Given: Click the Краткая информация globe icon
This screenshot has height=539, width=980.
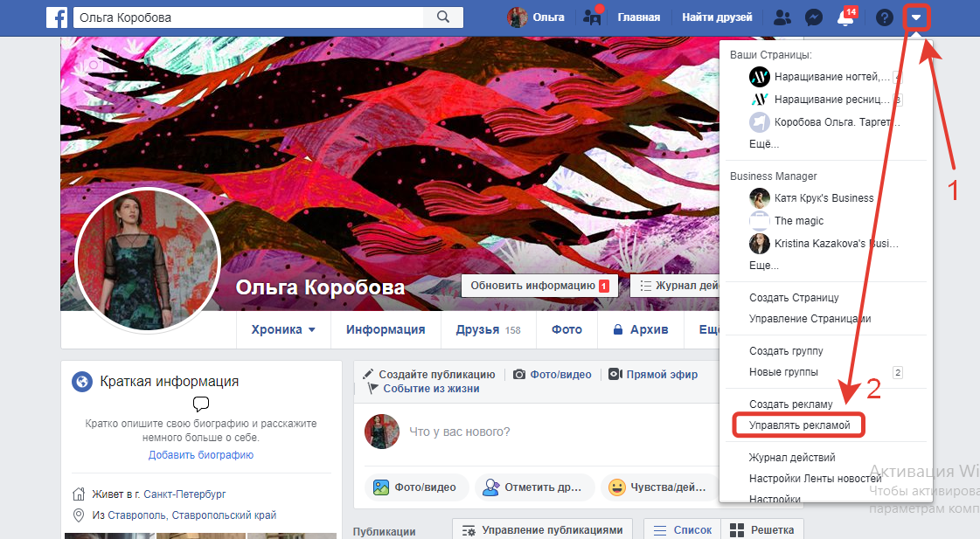Looking at the screenshot, I should point(82,381).
